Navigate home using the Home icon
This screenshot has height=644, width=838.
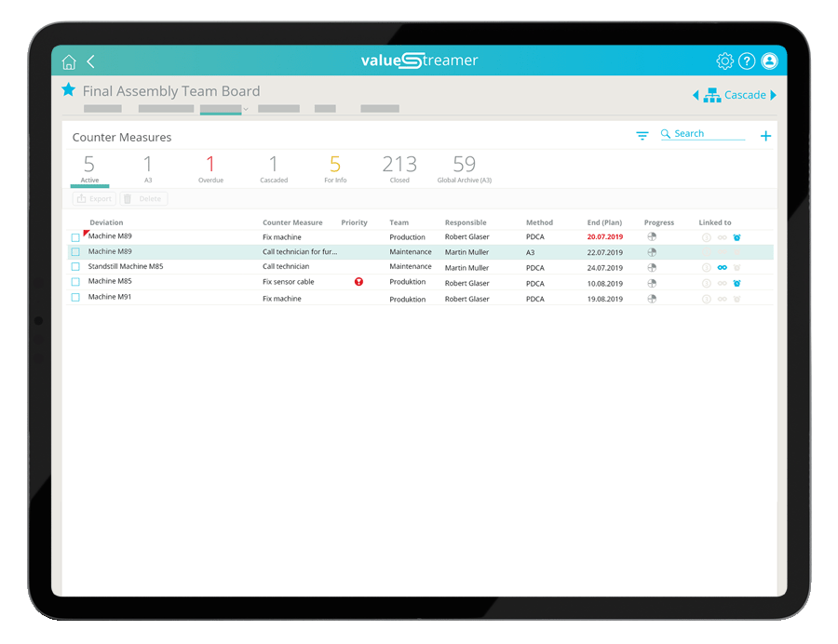(68, 60)
